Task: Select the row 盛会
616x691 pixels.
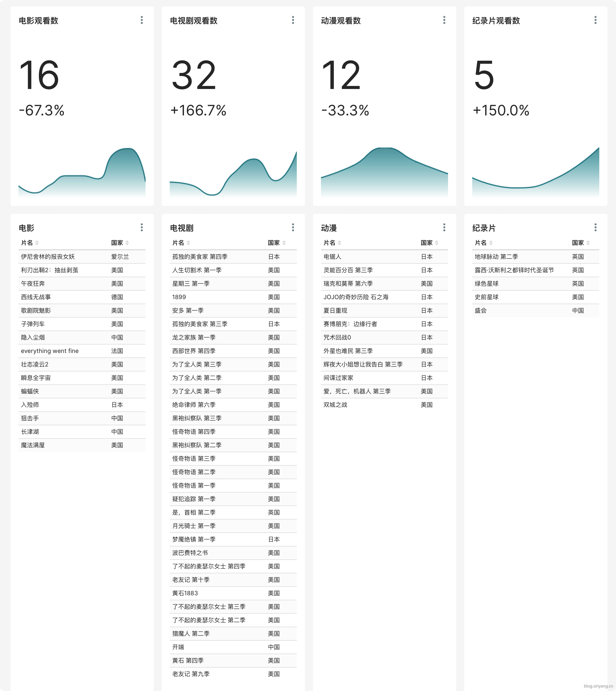Action: pyautogui.click(x=536, y=310)
